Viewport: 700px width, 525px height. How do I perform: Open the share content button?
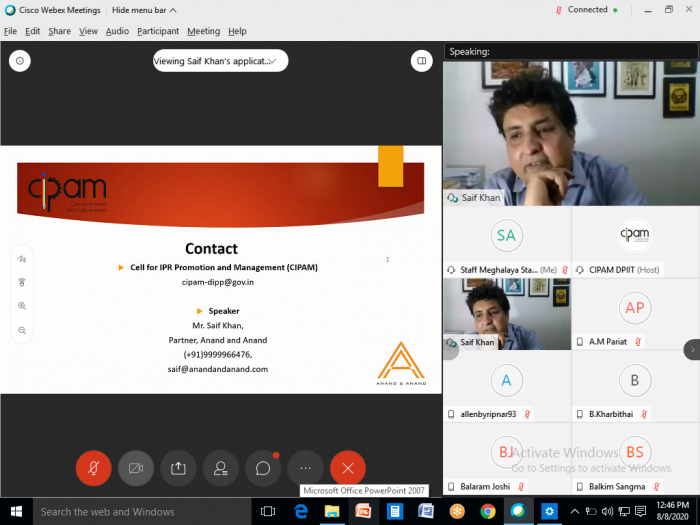point(178,468)
